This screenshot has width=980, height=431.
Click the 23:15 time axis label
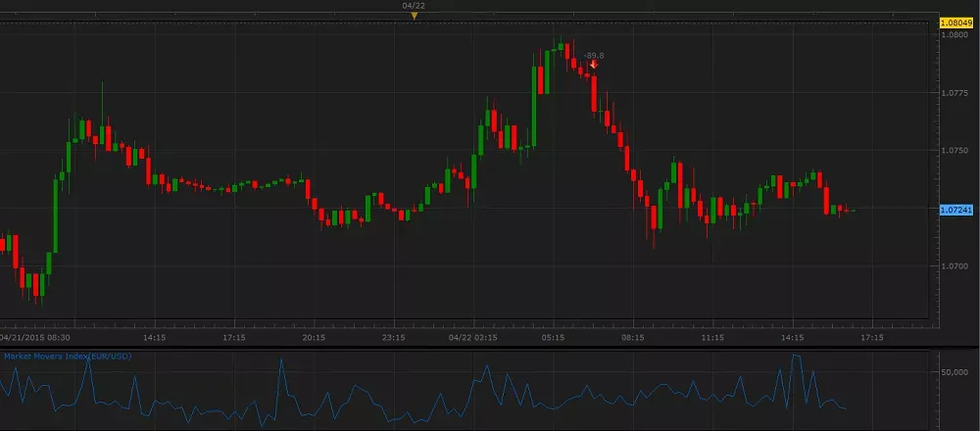tap(394, 337)
